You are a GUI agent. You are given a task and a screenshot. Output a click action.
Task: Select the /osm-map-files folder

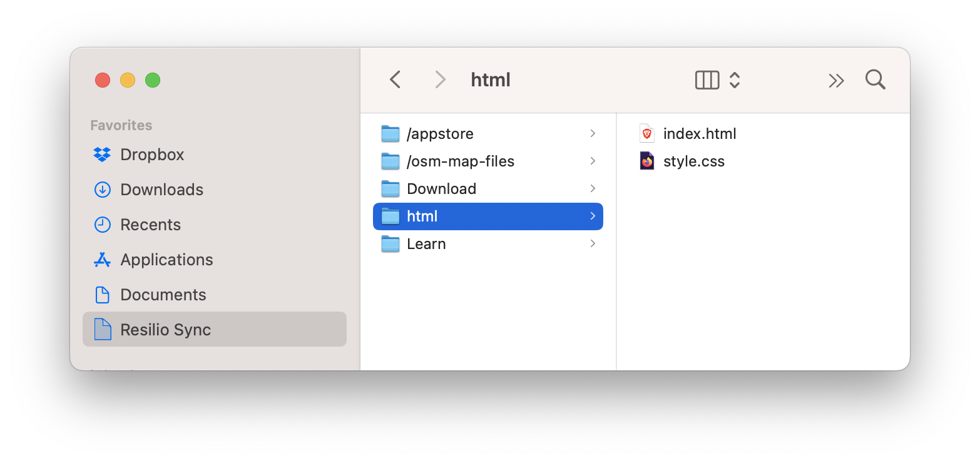[460, 161]
